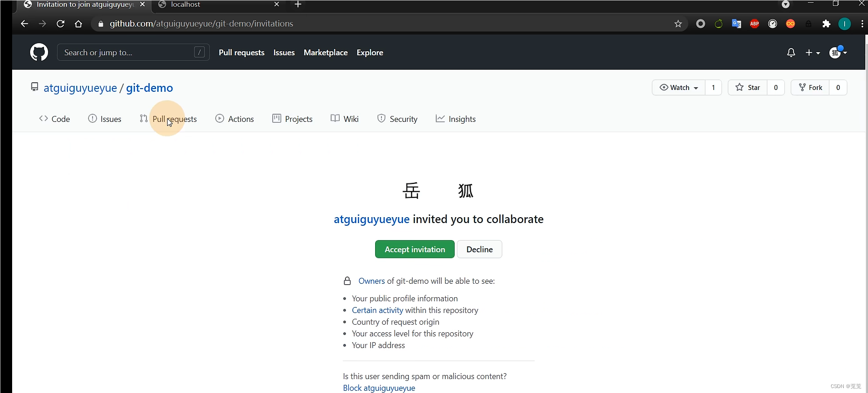
Task: Open atguiguyueyue owner link in breadcrumb
Action: (x=80, y=88)
